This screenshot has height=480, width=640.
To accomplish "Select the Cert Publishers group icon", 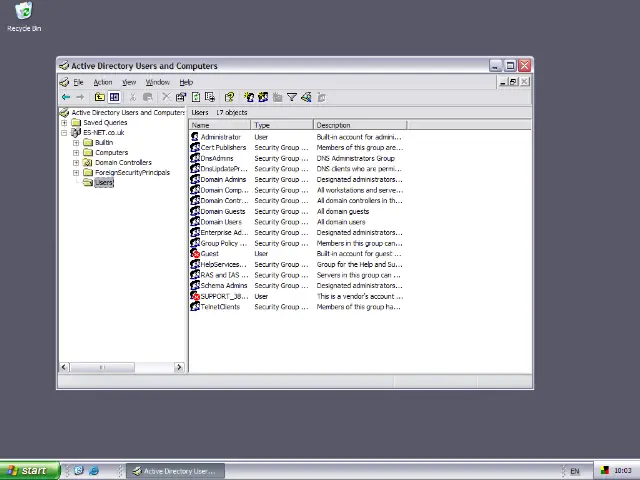I will coord(195,147).
